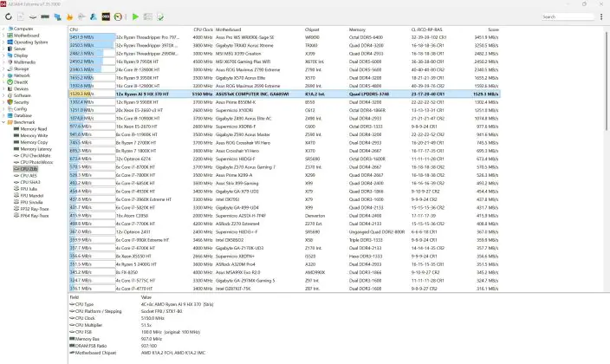Click inside the Search field
This screenshot has width=610, height=364.
pyautogui.click(x=568, y=16)
